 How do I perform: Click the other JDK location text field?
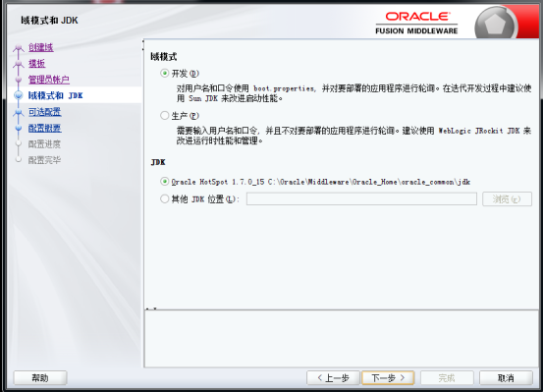361,198
